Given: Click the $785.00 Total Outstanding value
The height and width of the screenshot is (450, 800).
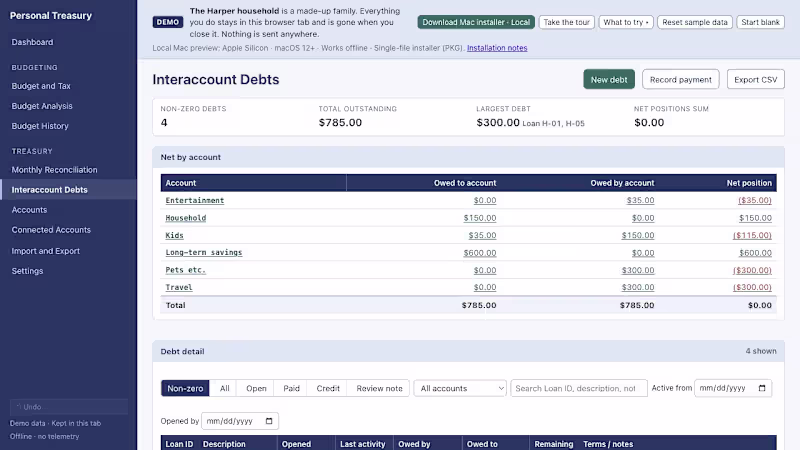Looking at the screenshot, I should pos(340,122).
